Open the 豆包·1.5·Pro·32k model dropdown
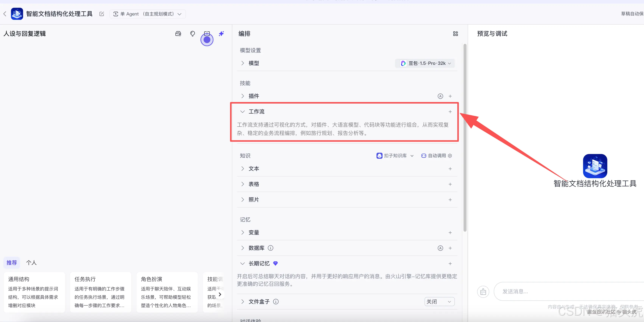The width and height of the screenshot is (644, 322). point(425,63)
